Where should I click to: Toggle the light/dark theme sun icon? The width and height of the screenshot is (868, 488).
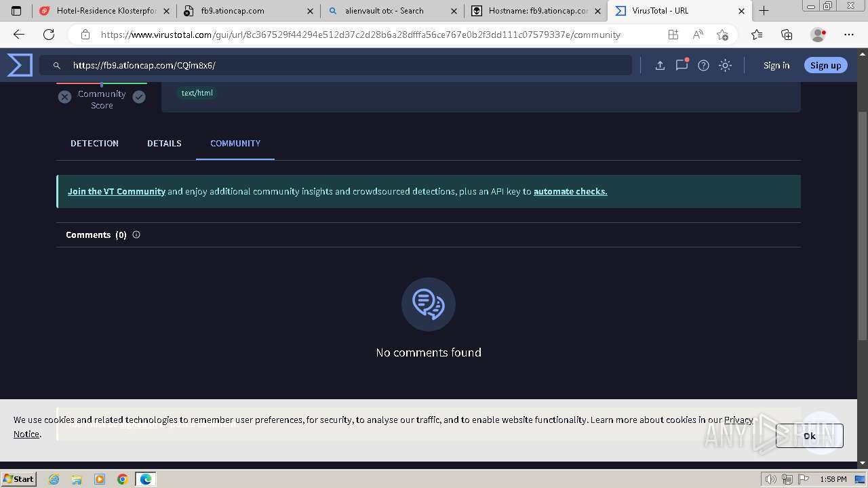pos(725,65)
